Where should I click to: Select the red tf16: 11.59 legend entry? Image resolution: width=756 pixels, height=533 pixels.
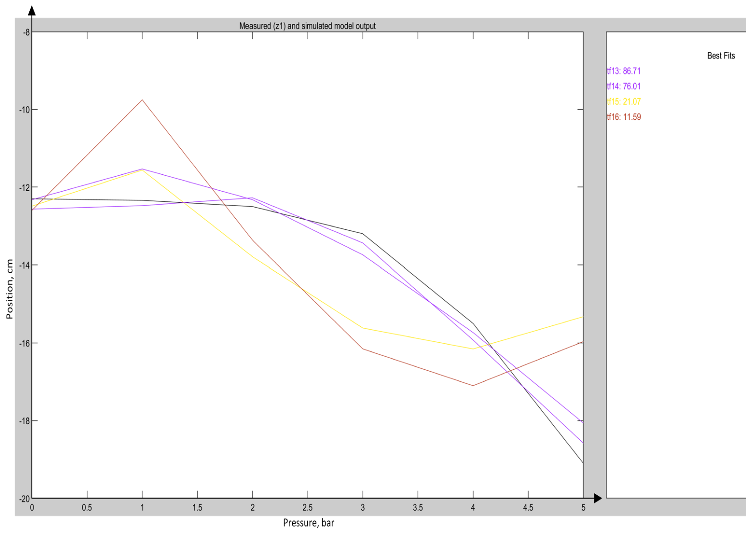coord(624,117)
